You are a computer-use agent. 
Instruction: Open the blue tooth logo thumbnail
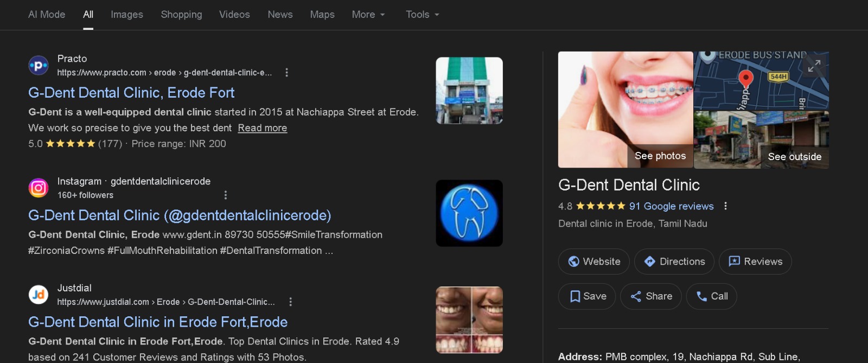tap(469, 213)
